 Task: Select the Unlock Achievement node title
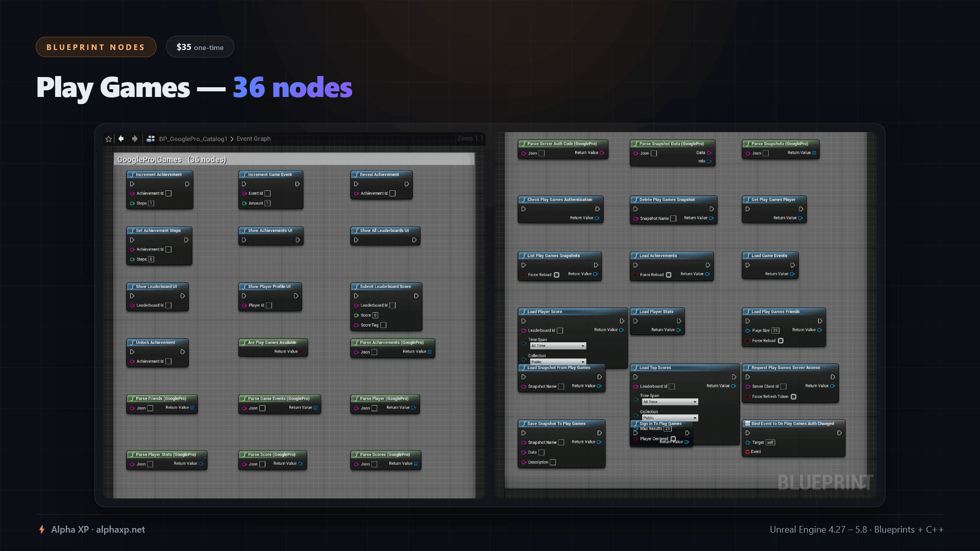[x=155, y=342]
